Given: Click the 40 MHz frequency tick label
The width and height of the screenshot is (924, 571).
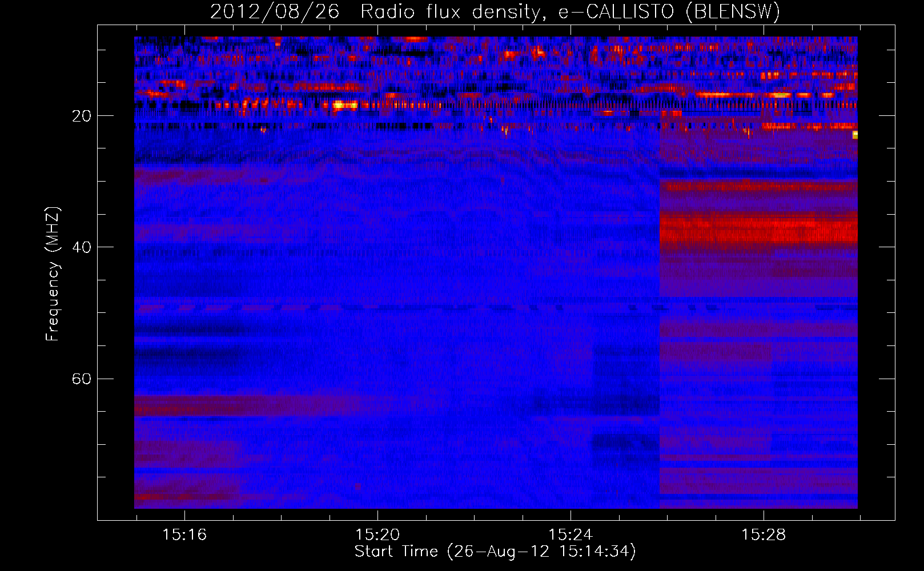Looking at the screenshot, I should (81, 247).
